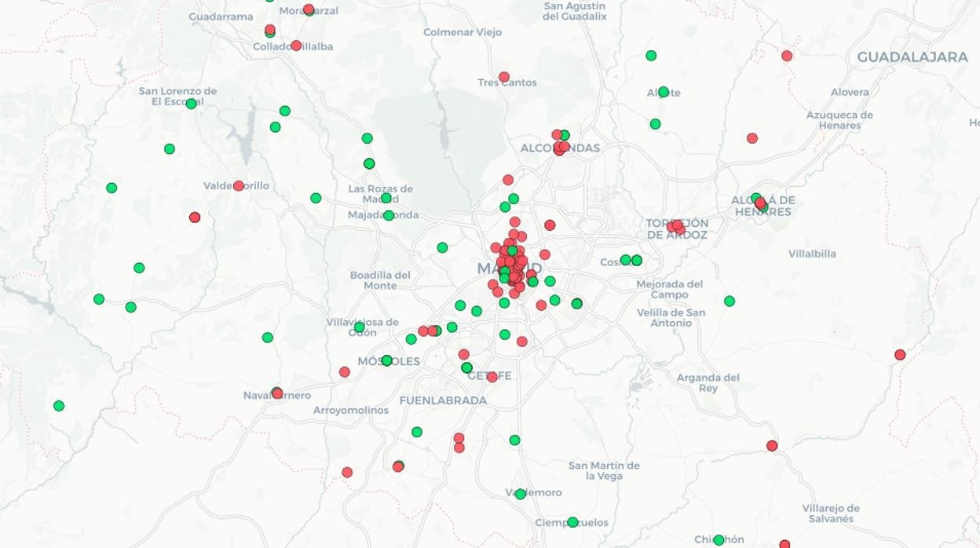
Task: Click the red marker at Navalcarnero
Action: (276, 393)
